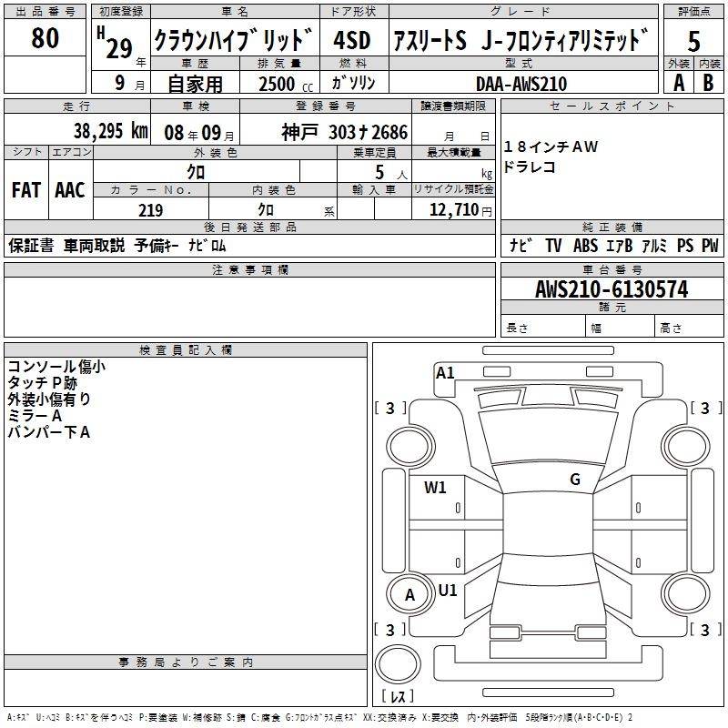Click vehicle history 自家用
This screenshot has width=728, height=728.
pyautogui.click(x=195, y=84)
